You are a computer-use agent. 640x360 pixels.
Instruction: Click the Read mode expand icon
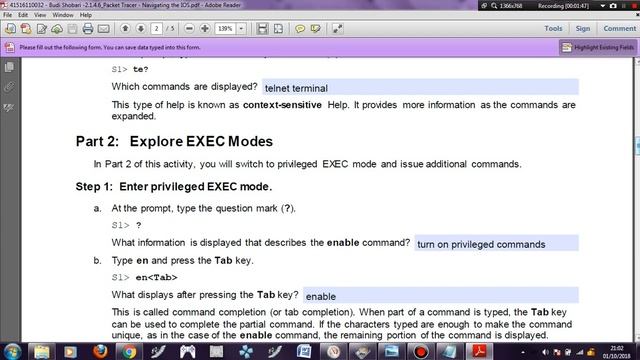[337, 29]
